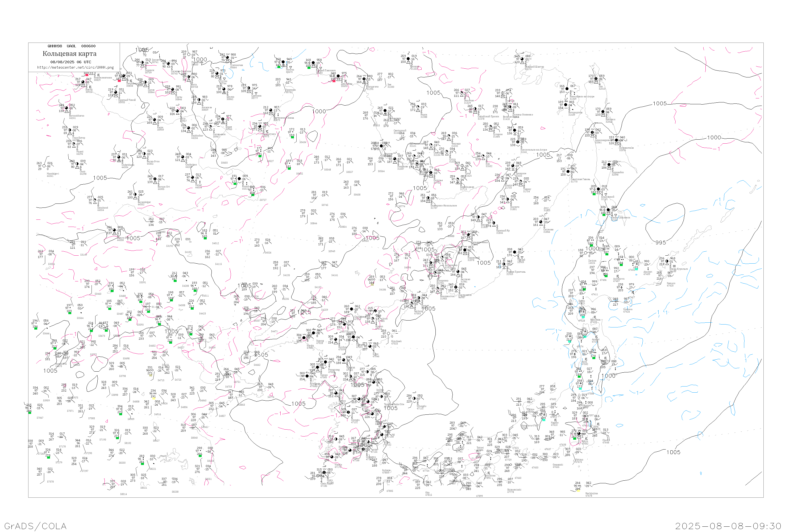Click the 'Tottori 47746' station name
Image resolution: width=798 pixels, height=532 pixels.
(x=480, y=448)
